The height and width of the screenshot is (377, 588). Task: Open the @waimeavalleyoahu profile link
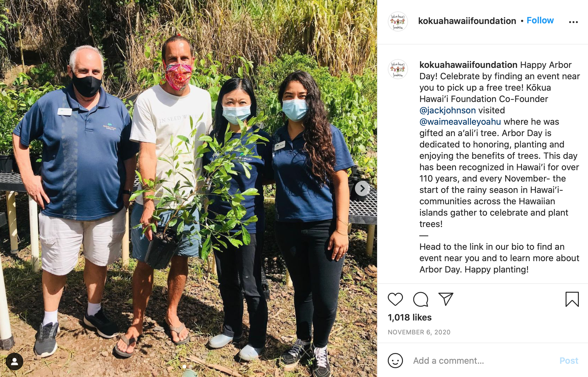click(460, 122)
